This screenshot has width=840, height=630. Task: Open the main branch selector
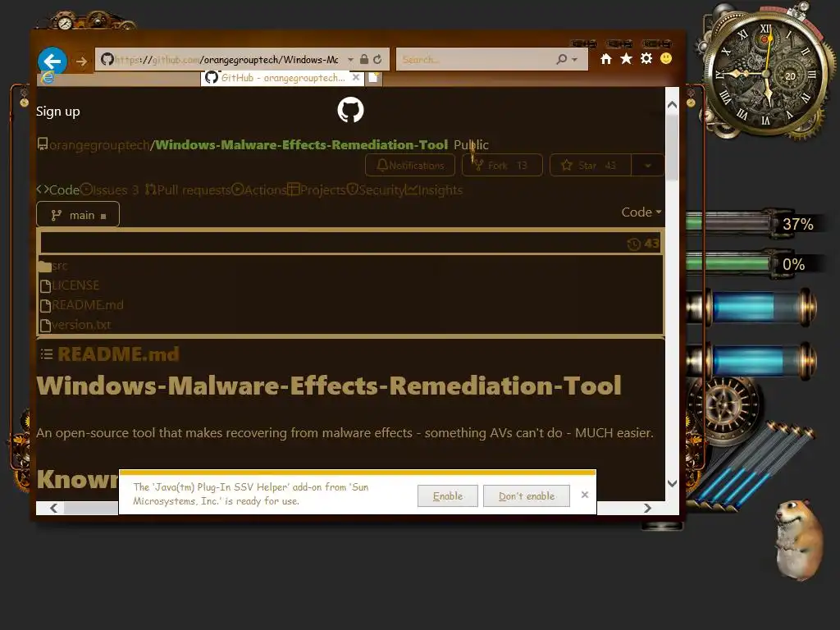[x=78, y=215]
